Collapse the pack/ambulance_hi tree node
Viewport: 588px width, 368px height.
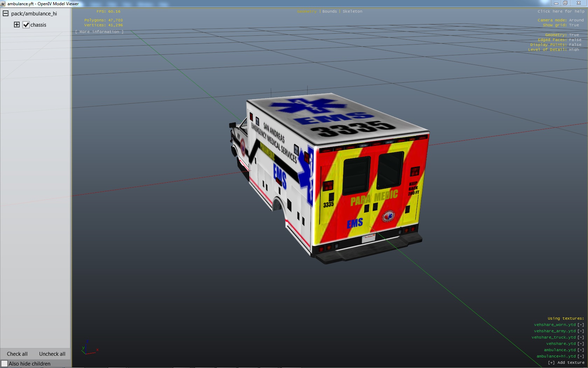tap(6, 14)
